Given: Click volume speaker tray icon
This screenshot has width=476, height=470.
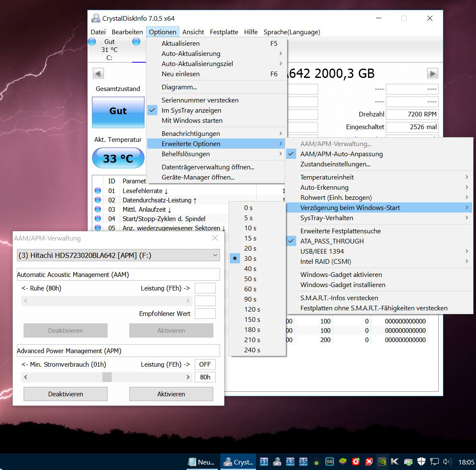Looking at the screenshot, I should coord(447,462).
